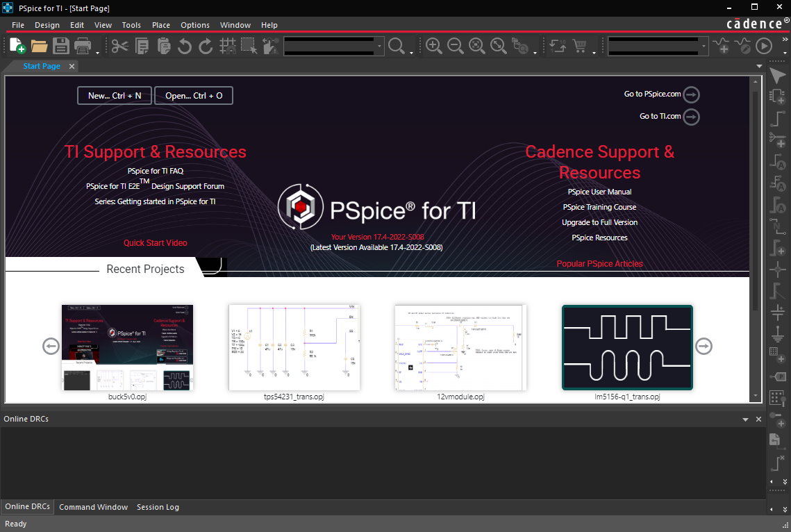Click the scissors cut icon
Image resolution: width=791 pixels, height=532 pixels.
(x=120, y=47)
